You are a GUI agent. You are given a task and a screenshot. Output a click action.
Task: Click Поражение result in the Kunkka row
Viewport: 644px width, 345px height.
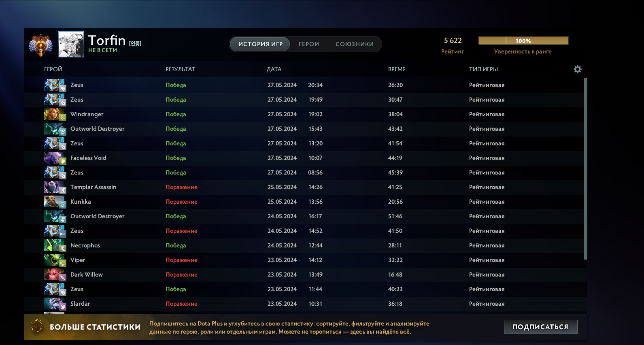(x=181, y=202)
